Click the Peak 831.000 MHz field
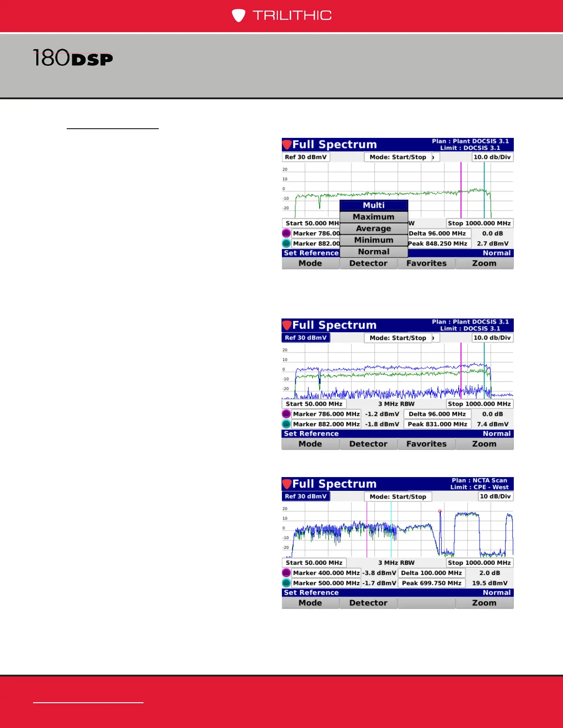Screen dimensions: 563x728 pos(437,424)
